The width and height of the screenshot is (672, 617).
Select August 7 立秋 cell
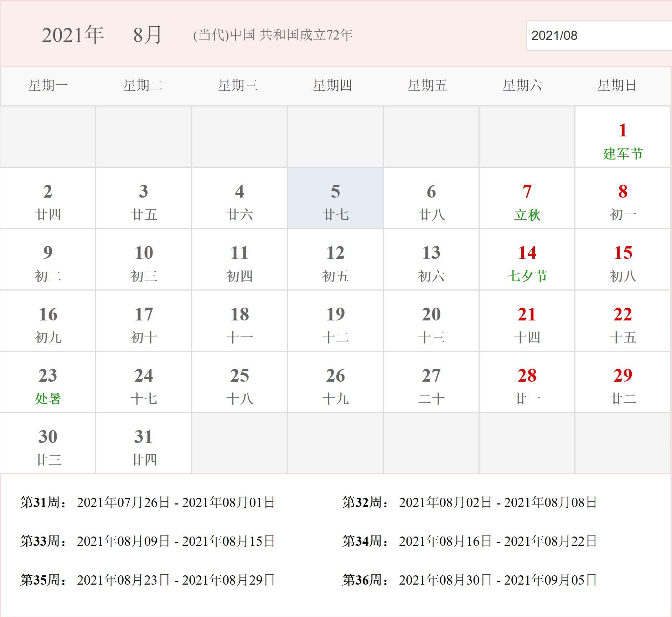point(527,198)
